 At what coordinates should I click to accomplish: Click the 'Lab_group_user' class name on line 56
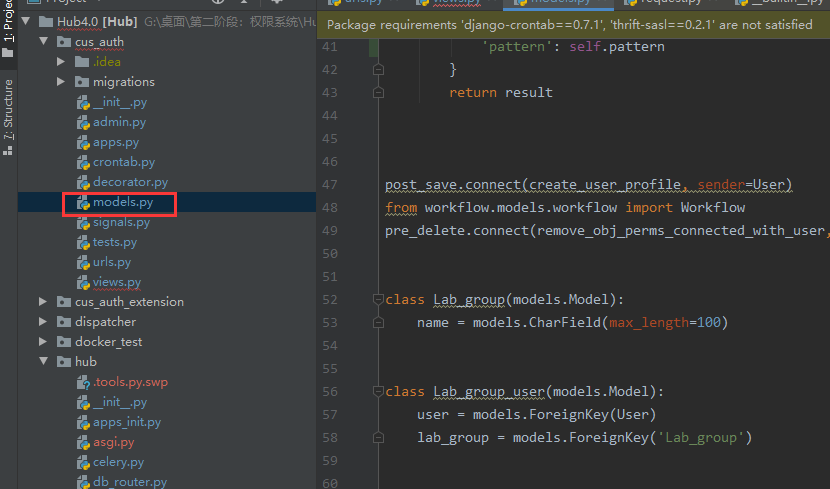[489, 392]
